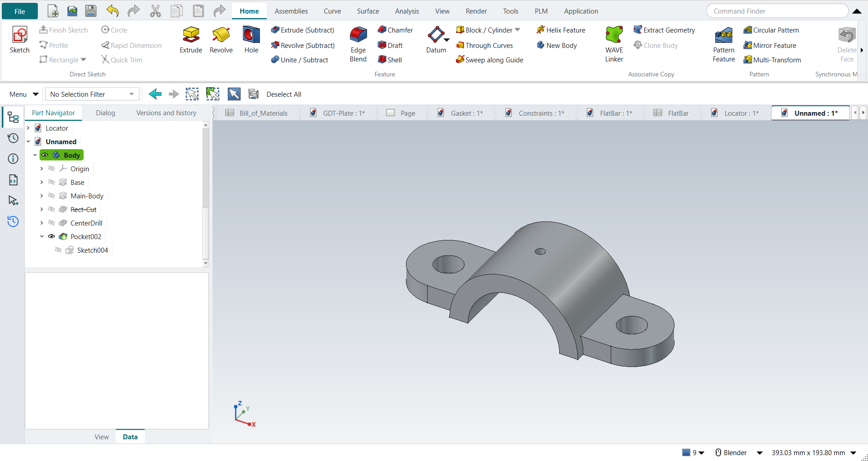Collapse the Unnamed tree node
The height and width of the screenshot is (461, 868).
pyautogui.click(x=28, y=141)
